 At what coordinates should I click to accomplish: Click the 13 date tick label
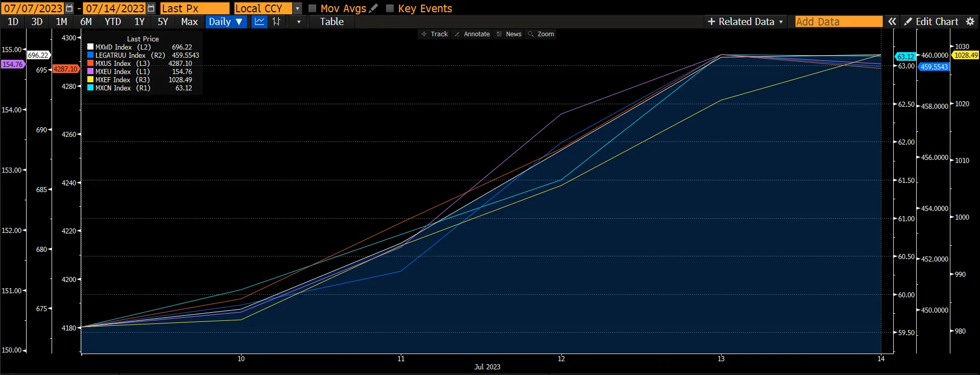pyautogui.click(x=721, y=359)
